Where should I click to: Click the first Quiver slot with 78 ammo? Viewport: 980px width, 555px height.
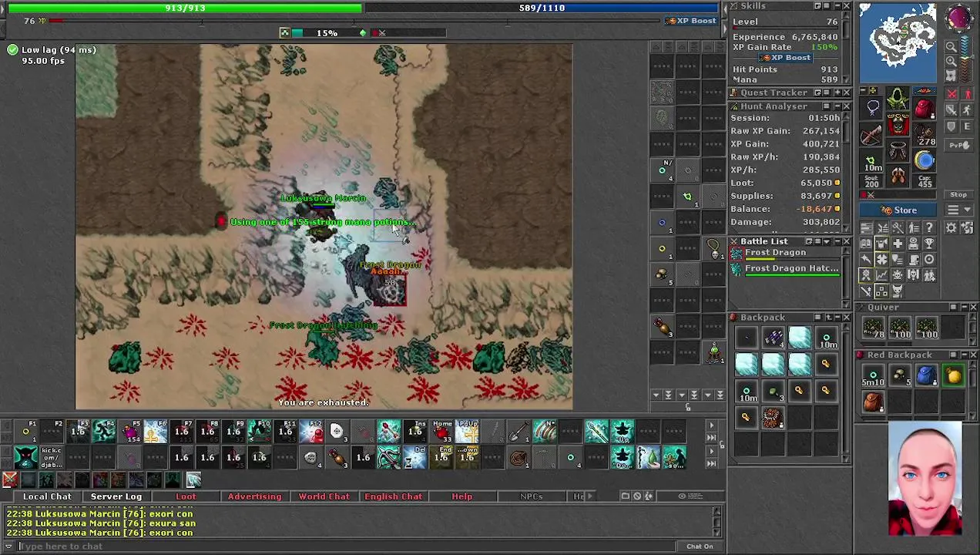tap(873, 328)
